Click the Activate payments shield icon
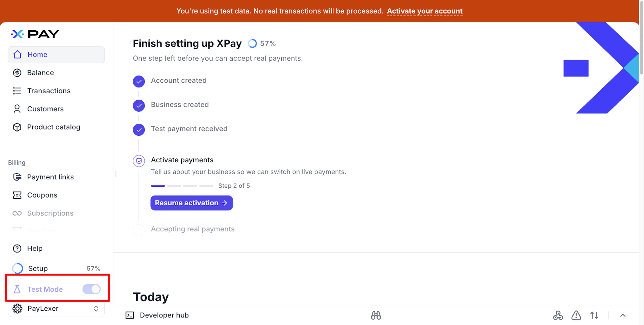 pyautogui.click(x=139, y=161)
